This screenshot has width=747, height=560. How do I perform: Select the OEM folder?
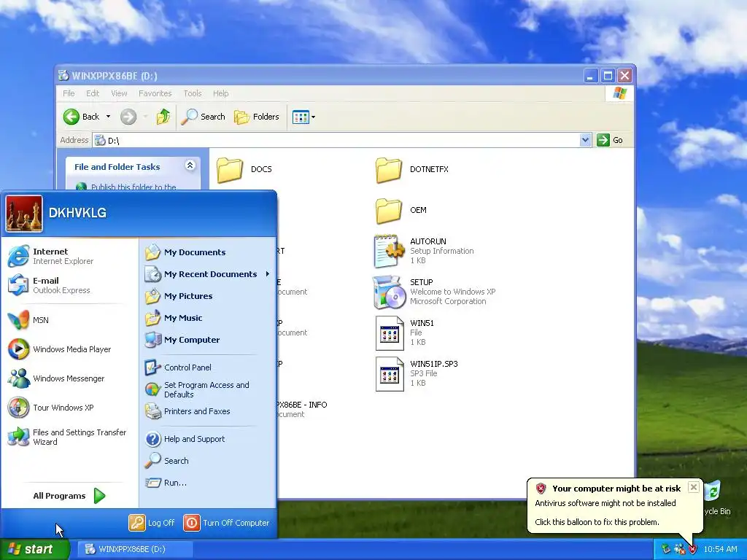click(401, 211)
